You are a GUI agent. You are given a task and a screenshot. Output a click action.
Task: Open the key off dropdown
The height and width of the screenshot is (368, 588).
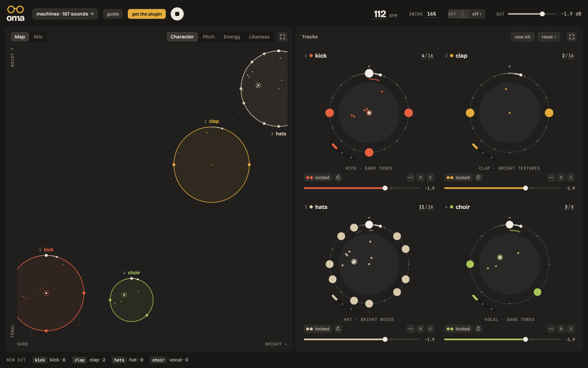pyautogui.click(x=477, y=14)
